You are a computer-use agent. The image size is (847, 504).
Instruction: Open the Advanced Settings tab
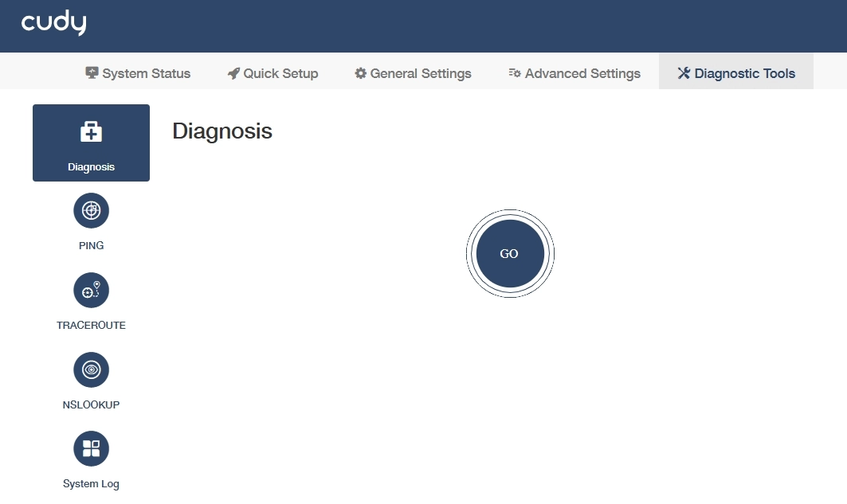582,73
